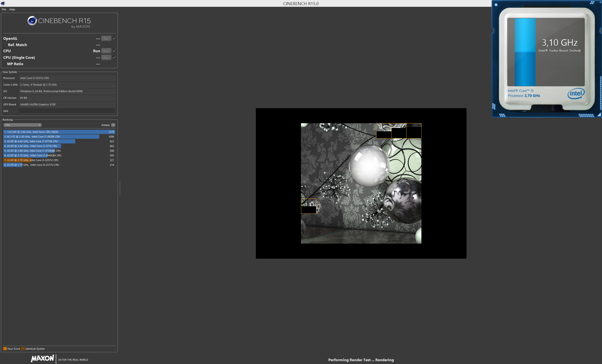Click the Intel logo on Turbo Boost gadget
The image size is (602, 364).
pos(576,93)
